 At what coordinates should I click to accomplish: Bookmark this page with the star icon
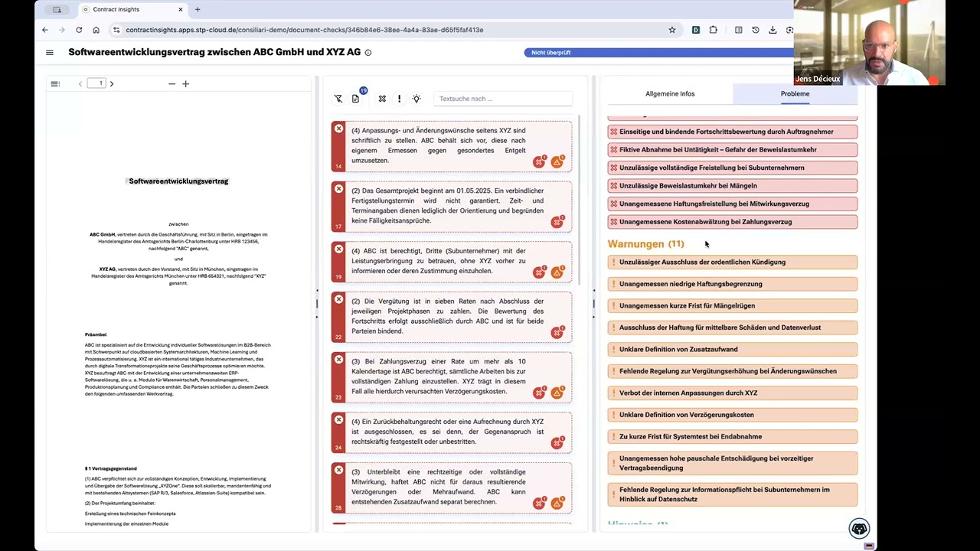pos(672,30)
